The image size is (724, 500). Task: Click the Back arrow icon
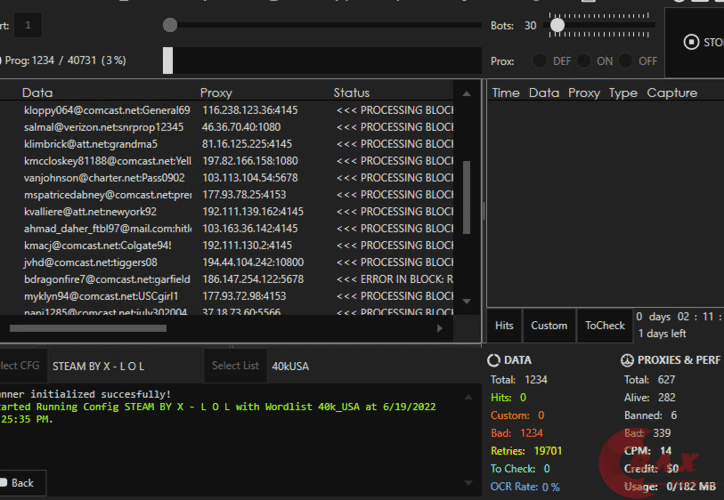[3, 483]
